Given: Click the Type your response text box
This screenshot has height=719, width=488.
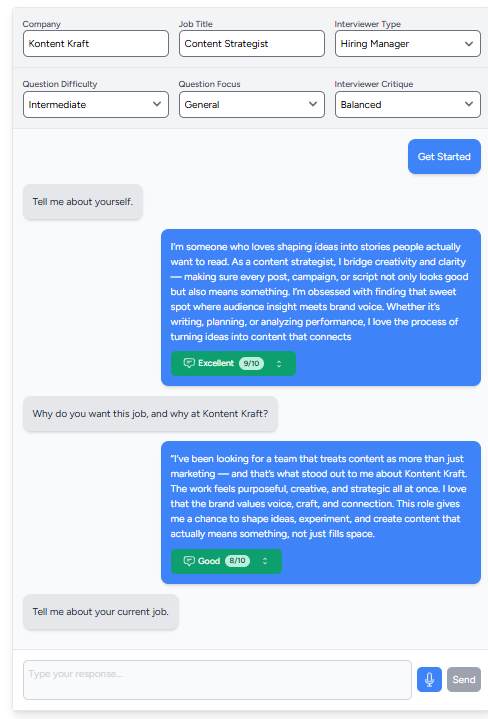Looking at the screenshot, I should (x=217, y=680).
